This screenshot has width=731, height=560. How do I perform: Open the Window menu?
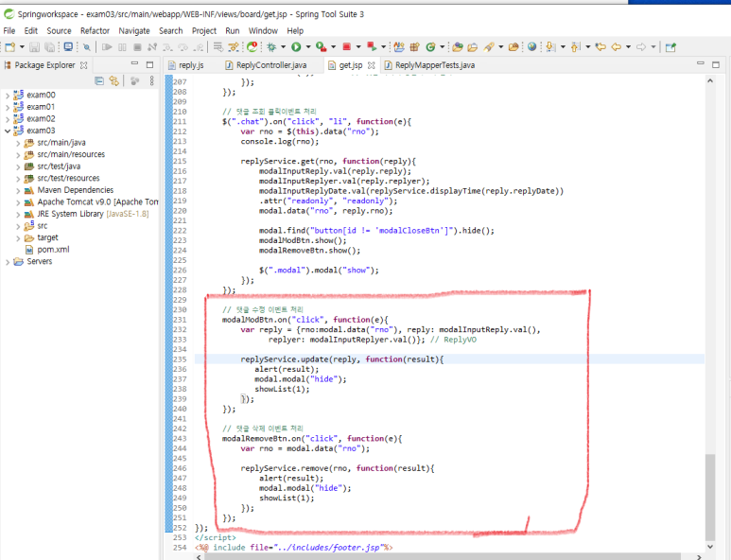tap(263, 31)
